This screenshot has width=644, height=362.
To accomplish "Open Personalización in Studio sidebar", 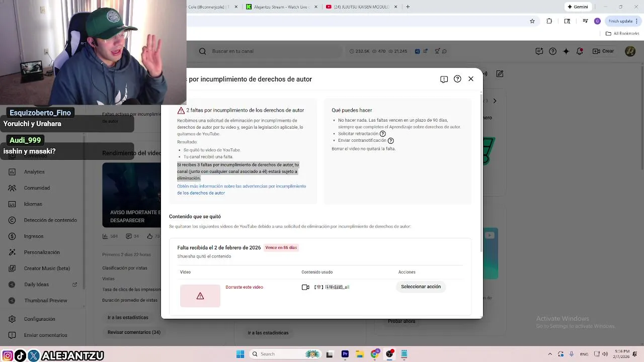I will (42, 252).
